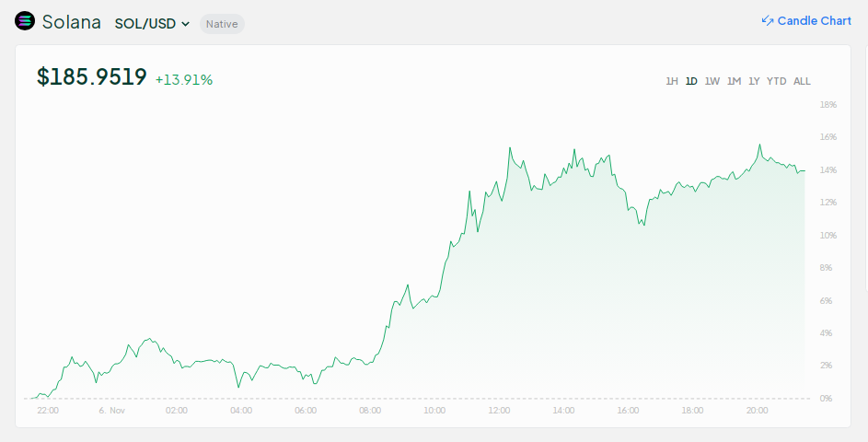Click the chart-switch arrows icon
This screenshot has height=442, width=868.
click(x=768, y=21)
